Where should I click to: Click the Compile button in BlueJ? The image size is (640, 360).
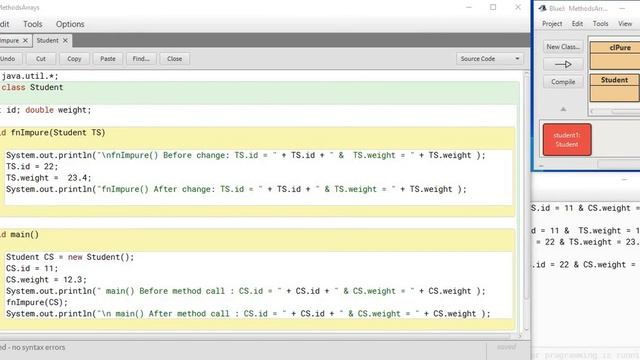563,82
